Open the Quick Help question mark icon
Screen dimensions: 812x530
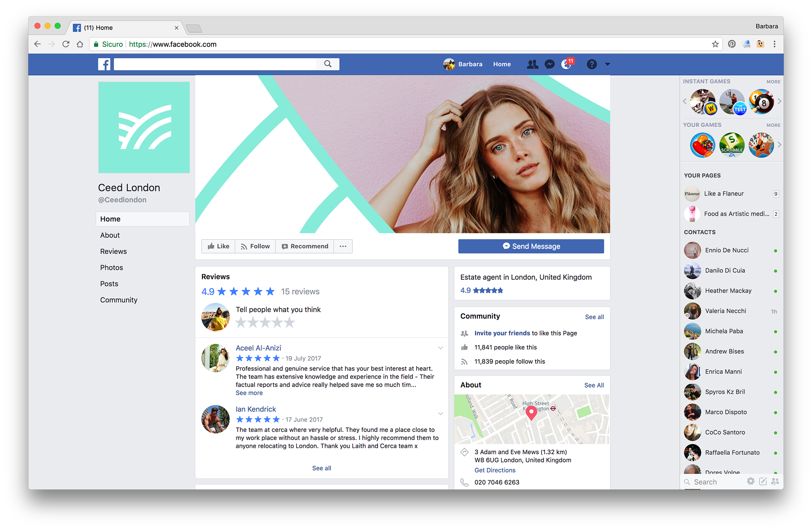(x=592, y=64)
